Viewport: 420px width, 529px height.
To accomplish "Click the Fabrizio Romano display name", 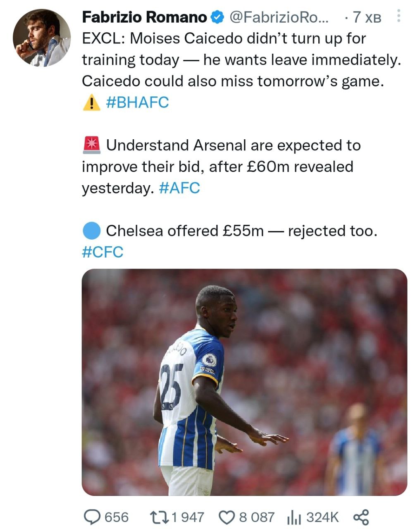I will (144, 17).
